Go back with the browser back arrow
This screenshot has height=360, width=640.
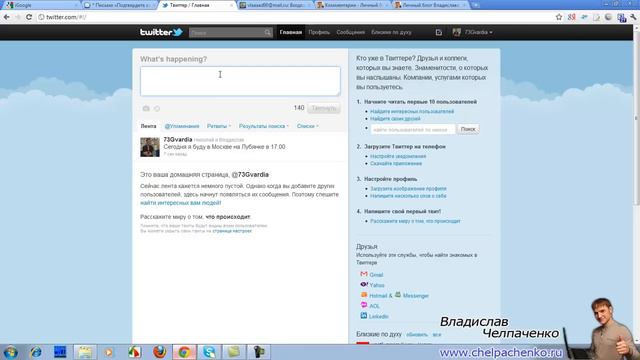pyautogui.click(x=7, y=17)
